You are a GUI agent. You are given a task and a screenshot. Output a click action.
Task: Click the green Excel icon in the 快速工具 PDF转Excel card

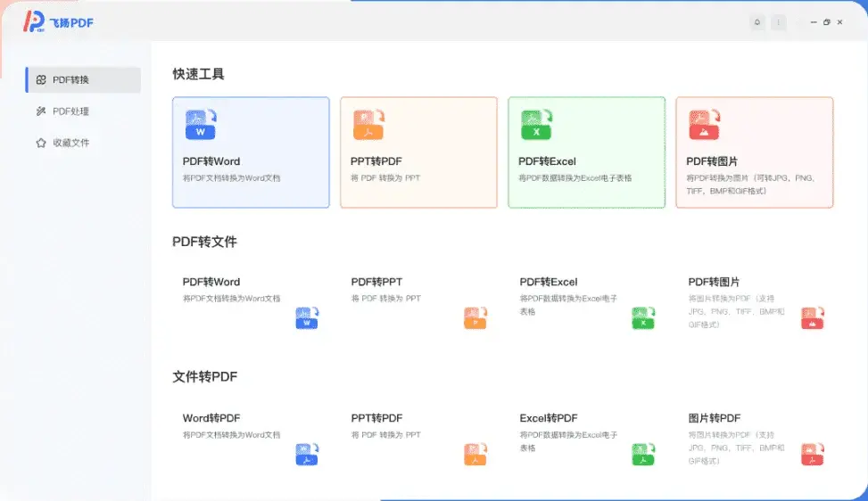[x=536, y=125]
